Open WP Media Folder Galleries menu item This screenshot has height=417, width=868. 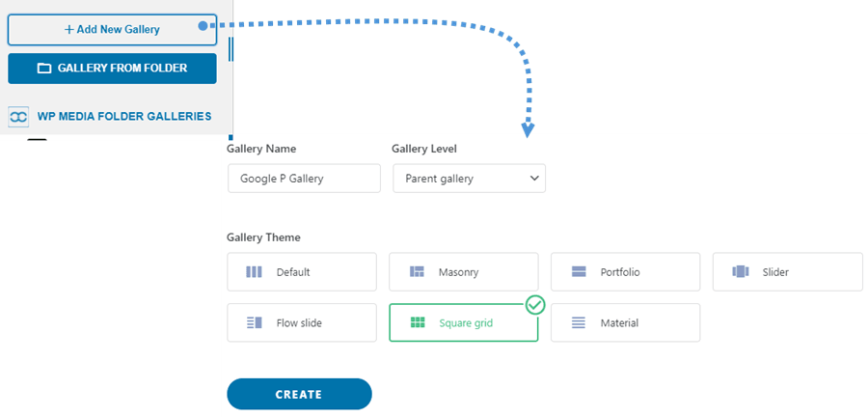123,117
